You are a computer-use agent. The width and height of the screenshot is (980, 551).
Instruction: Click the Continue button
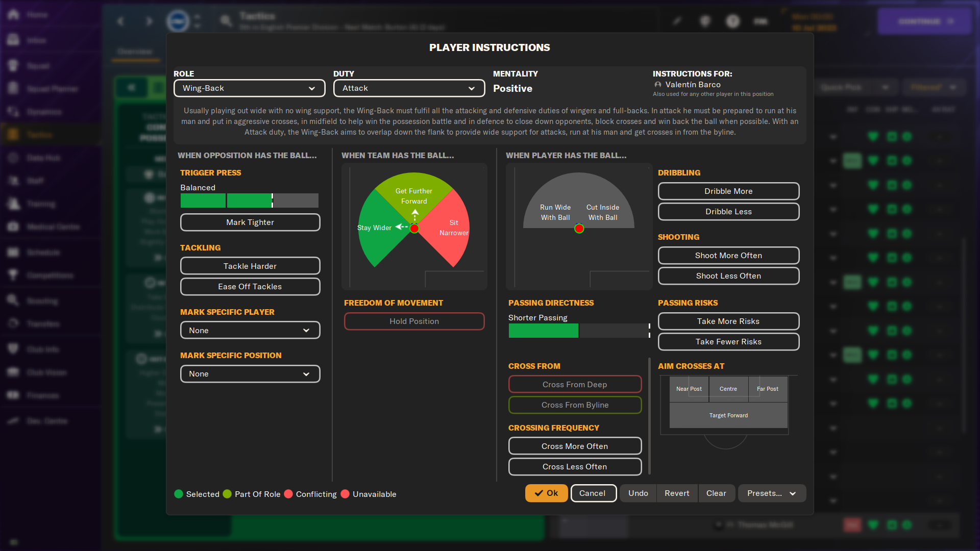pos(925,21)
